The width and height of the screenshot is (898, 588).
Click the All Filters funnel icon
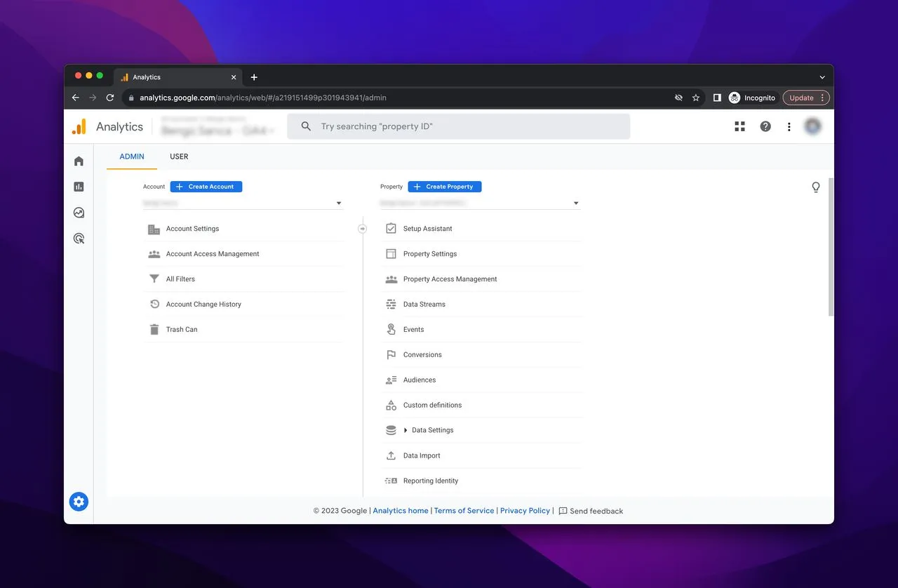coord(154,279)
